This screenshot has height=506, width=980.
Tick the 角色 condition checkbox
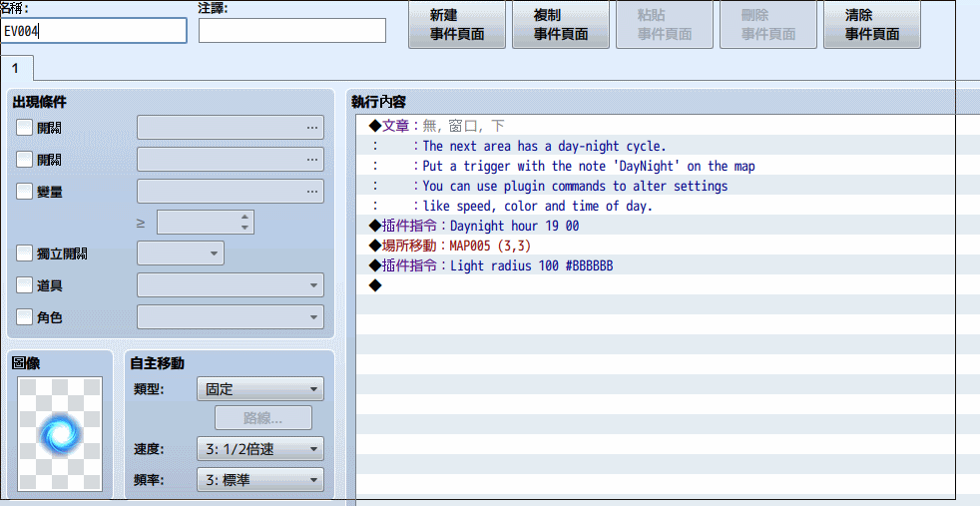click(24, 316)
